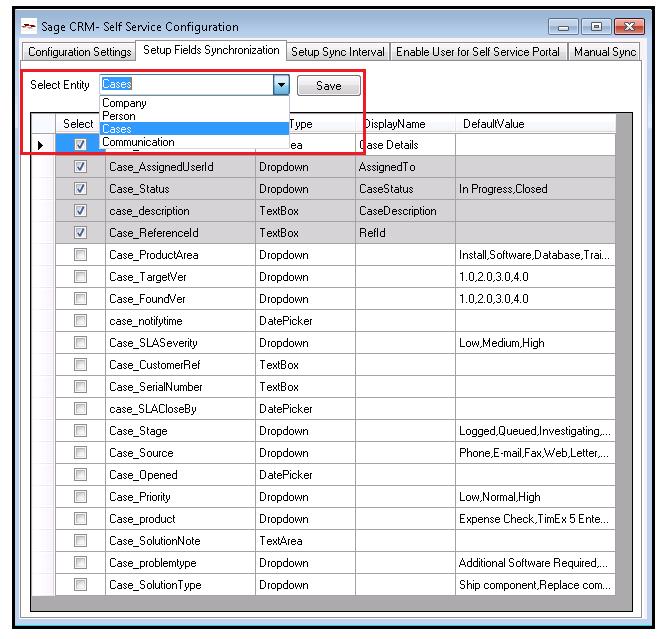Screen dimensions: 668x639
Task: Click the DefaultValue column header
Action: pos(536,124)
